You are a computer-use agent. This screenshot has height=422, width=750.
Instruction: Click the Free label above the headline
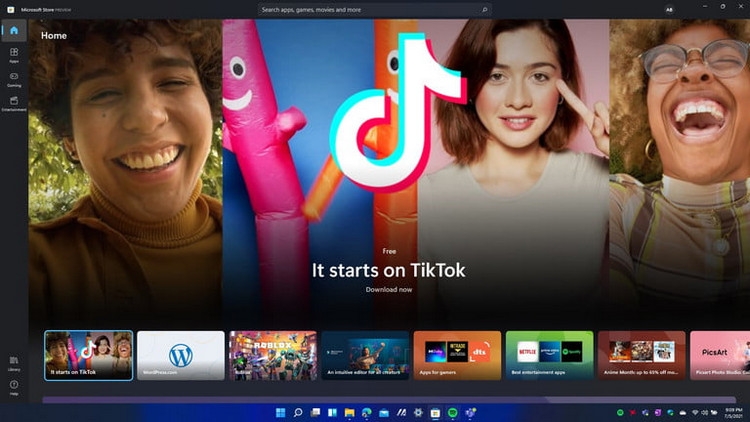click(389, 251)
